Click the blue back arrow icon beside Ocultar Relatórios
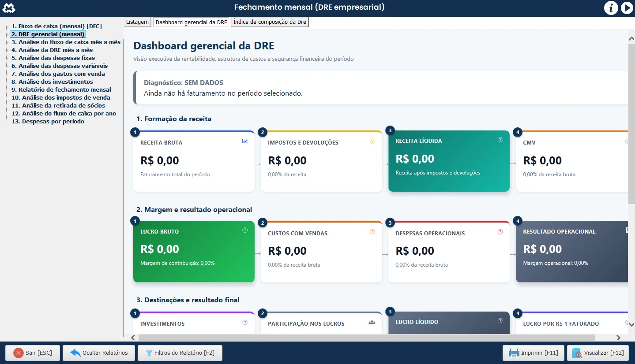 tap(75, 353)
